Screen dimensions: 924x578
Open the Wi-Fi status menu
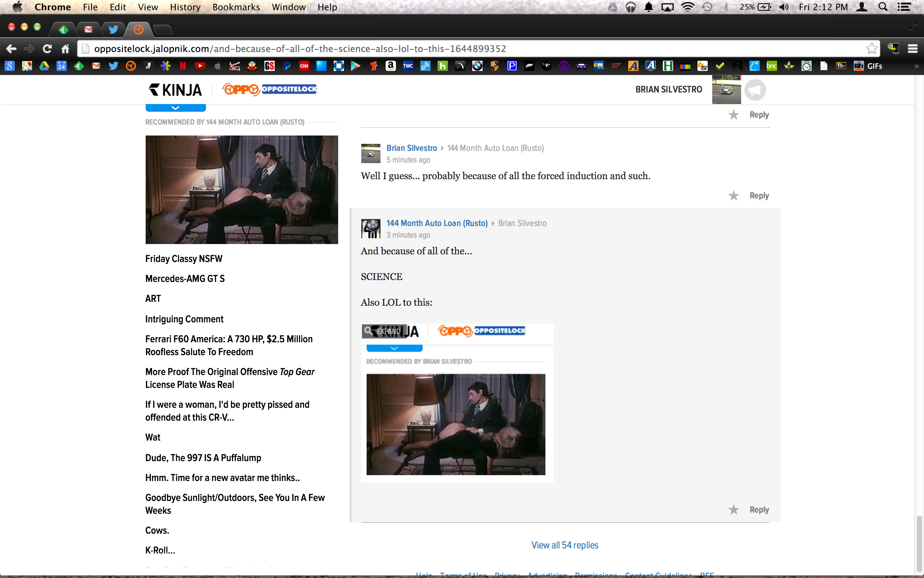[x=688, y=7]
